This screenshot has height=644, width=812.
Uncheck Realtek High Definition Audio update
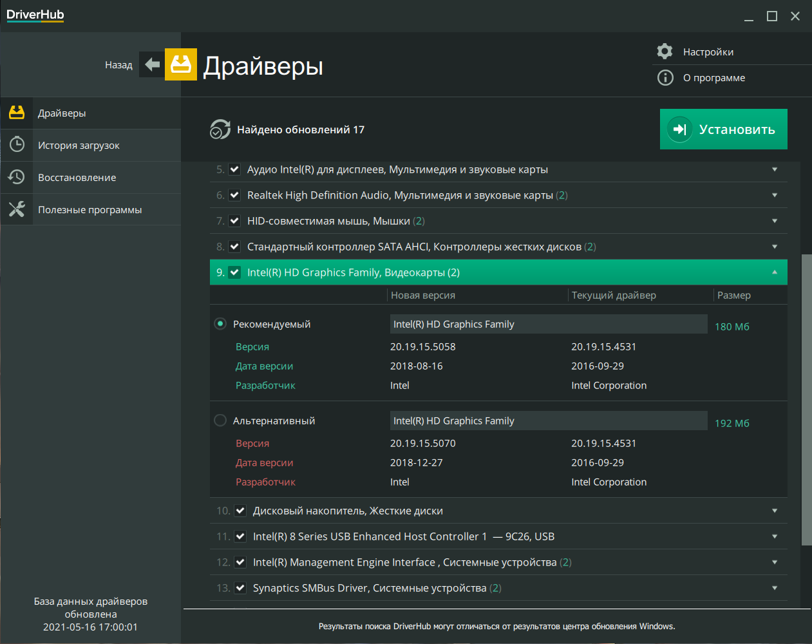(234, 194)
